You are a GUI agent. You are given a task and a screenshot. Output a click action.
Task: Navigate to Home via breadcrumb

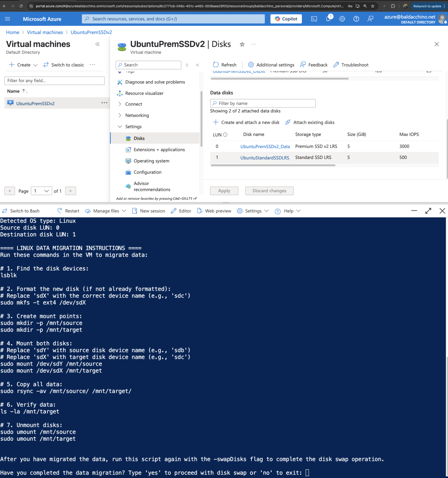12,32
